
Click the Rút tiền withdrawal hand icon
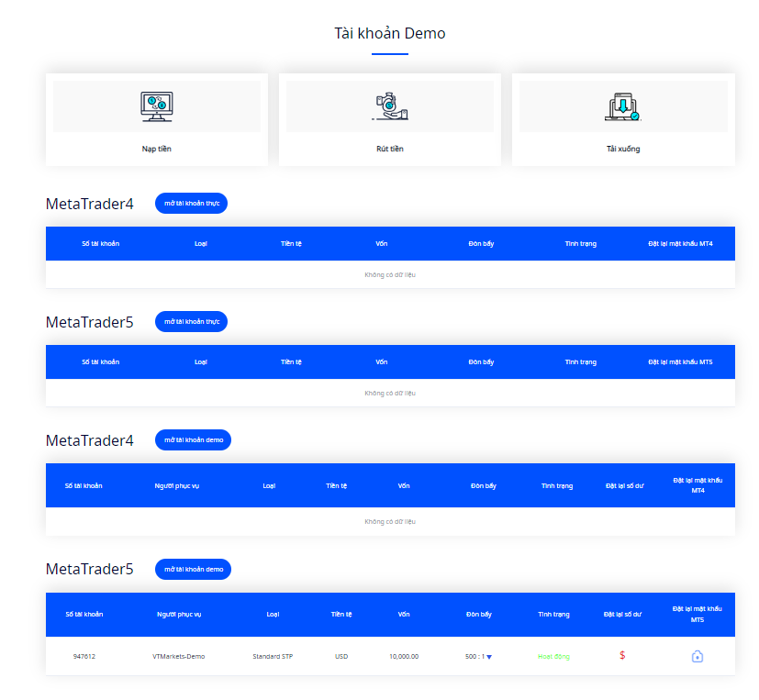(390, 106)
